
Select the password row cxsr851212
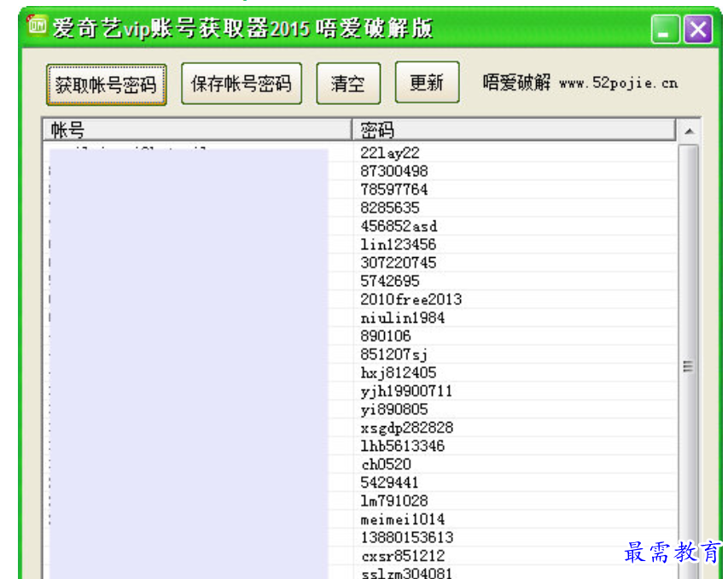point(403,555)
